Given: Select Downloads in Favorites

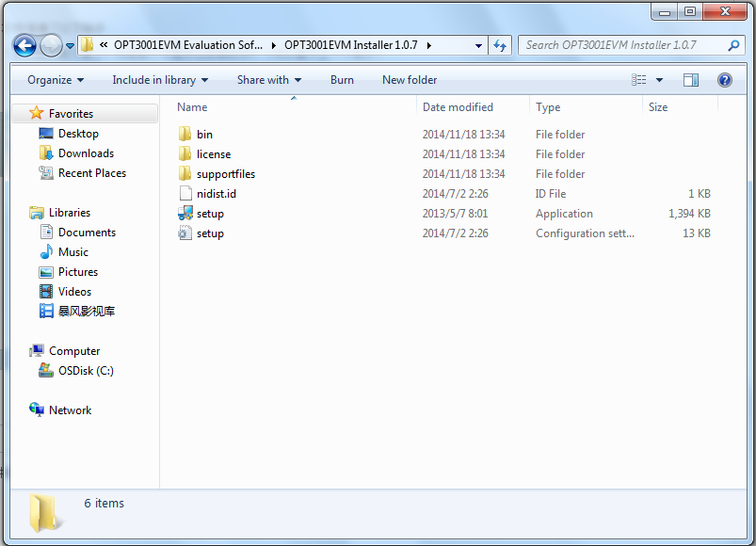Looking at the screenshot, I should click(86, 153).
